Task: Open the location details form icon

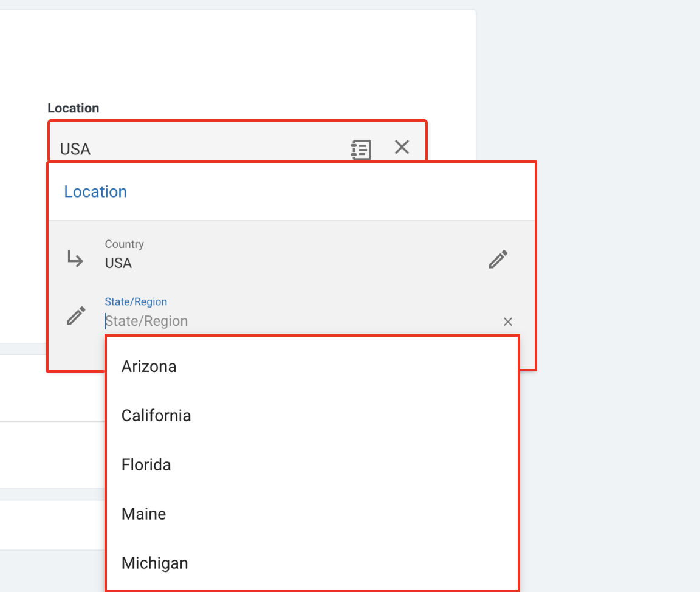Action: coord(361,149)
